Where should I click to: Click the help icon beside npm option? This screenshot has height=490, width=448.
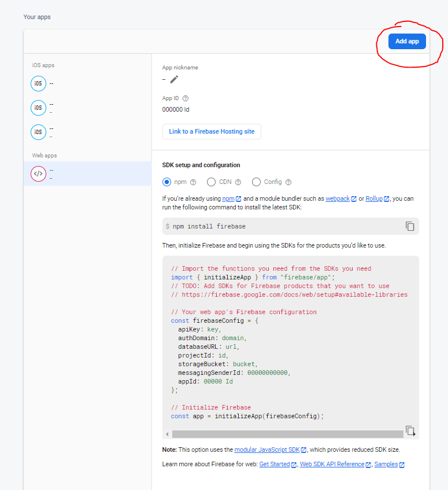pyautogui.click(x=193, y=182)
